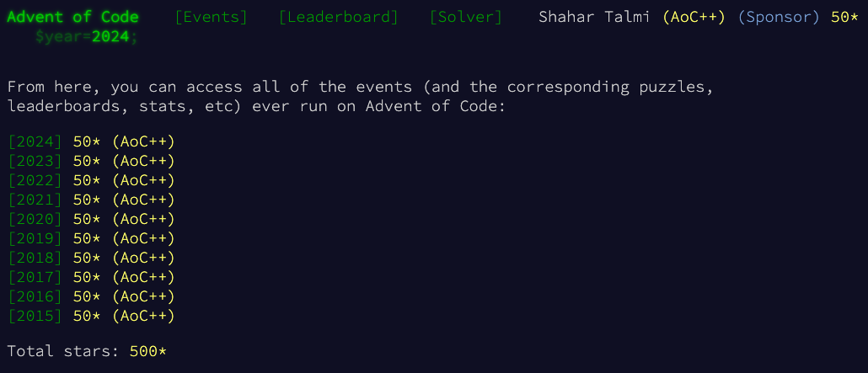Open the [2018] event link
Viewport: 868px width, 373px height.
click(x=35, y=258)
